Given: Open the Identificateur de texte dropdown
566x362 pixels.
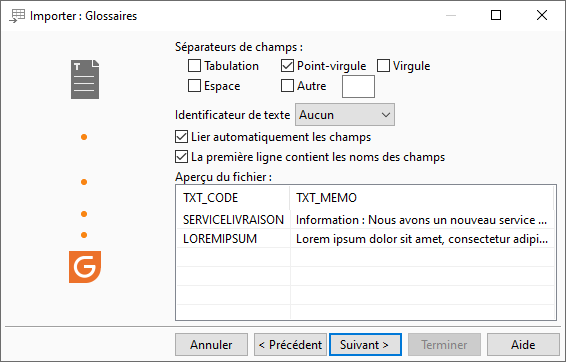Looking at the screenshot, I should coord(345,115).
